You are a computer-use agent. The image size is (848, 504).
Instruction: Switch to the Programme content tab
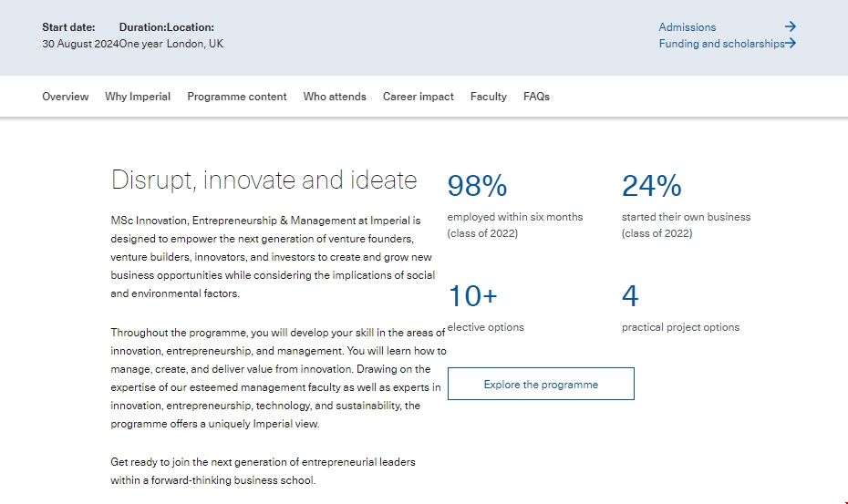(237, 97)
